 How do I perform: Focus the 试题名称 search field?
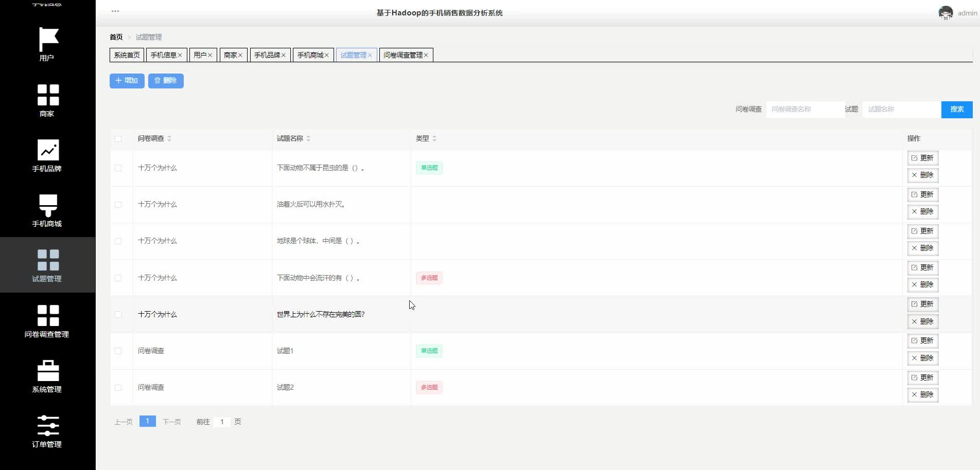[902, 110]
